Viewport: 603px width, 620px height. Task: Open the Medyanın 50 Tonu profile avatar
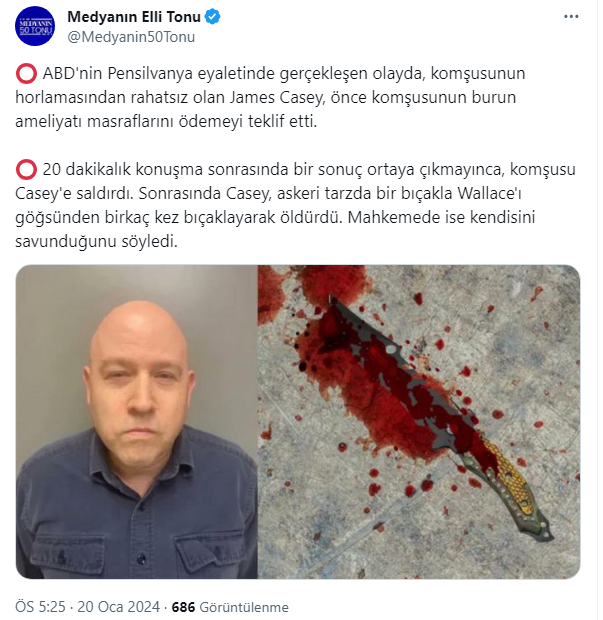point(35,26)
